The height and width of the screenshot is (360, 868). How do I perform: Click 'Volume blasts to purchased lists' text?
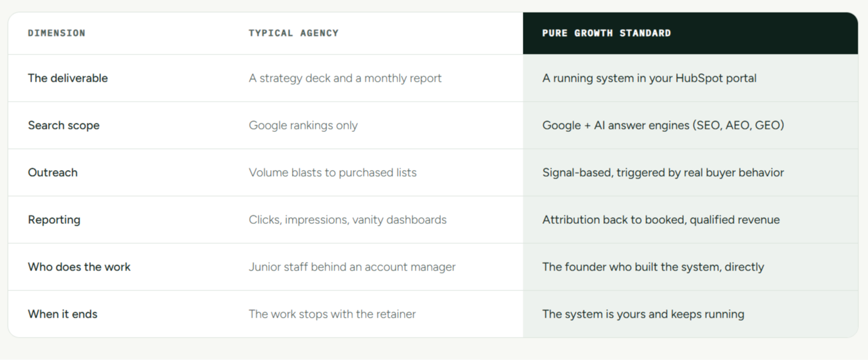coord(333,172)
